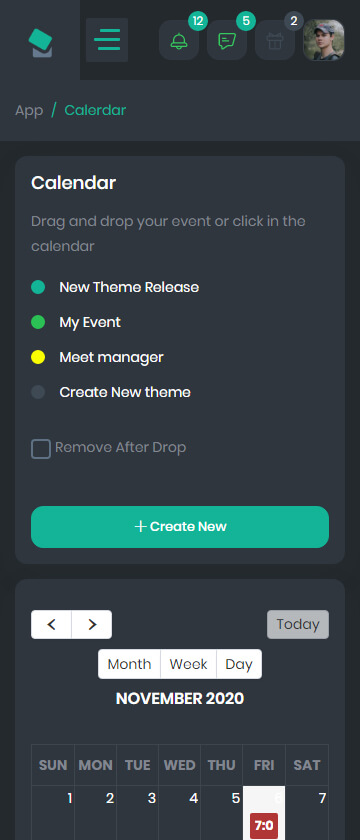
Task: Open the hamburger menu
Action: tap(107, 40)
